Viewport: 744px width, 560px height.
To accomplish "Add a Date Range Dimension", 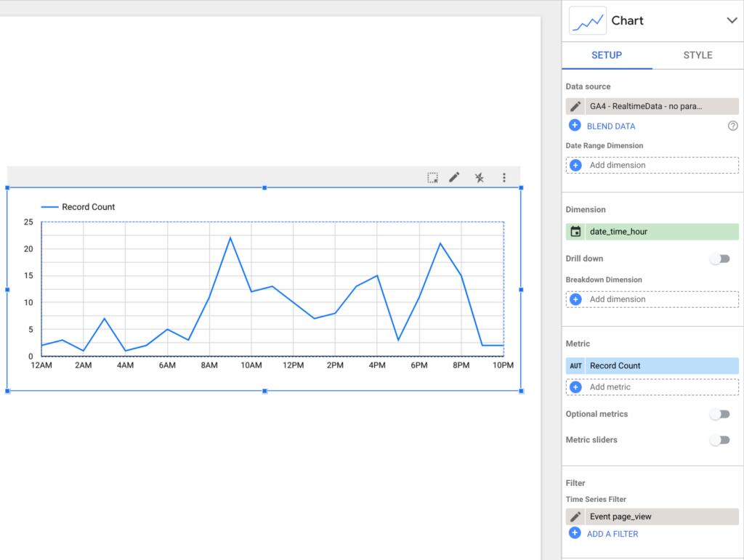I will 652,165.
